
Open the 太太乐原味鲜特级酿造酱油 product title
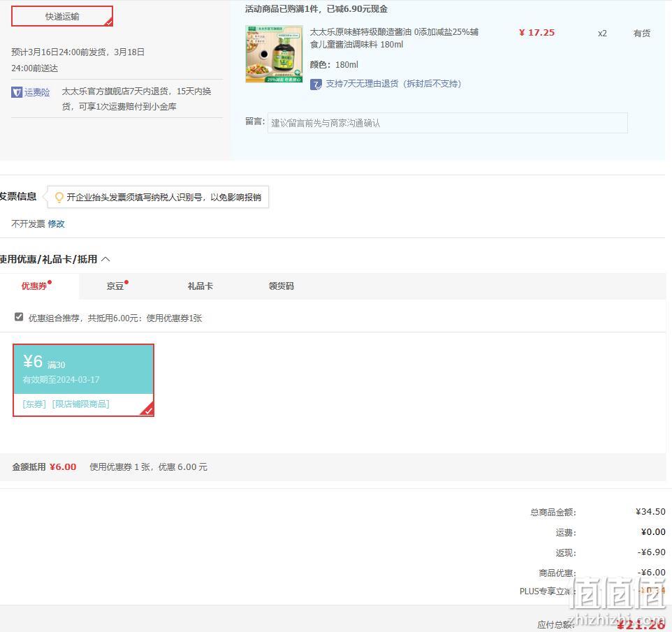[394, 38]
